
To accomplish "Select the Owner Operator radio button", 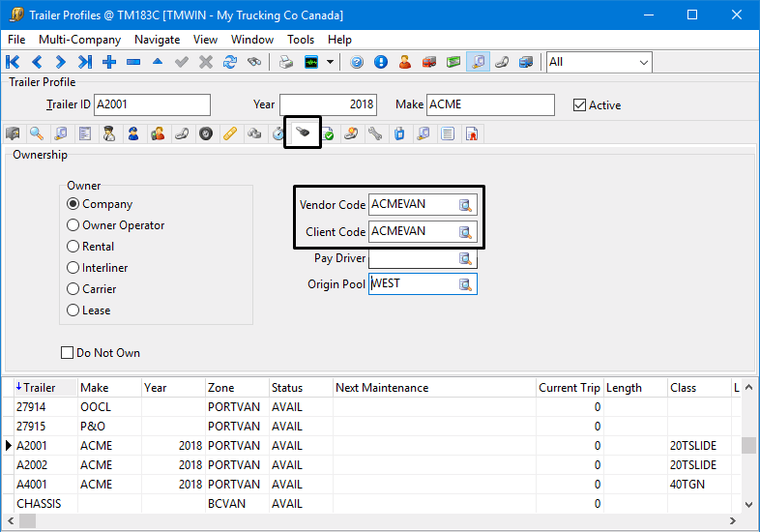I will click(x=73, y=225).
